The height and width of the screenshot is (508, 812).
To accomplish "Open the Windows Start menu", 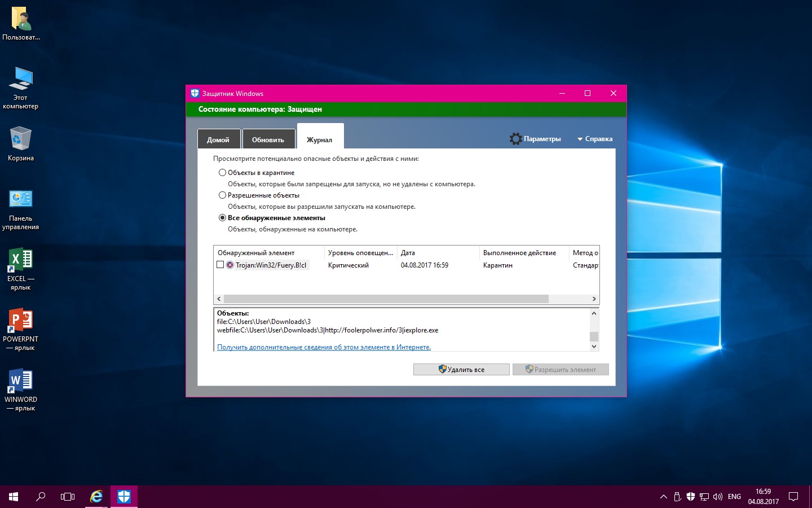I will click(14, 497).
